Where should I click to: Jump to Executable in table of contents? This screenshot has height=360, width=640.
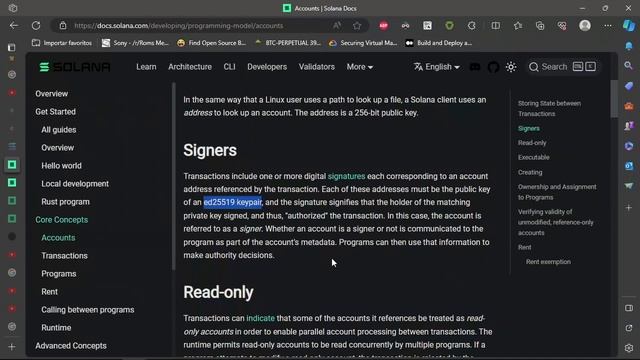[x=533, y=158]
